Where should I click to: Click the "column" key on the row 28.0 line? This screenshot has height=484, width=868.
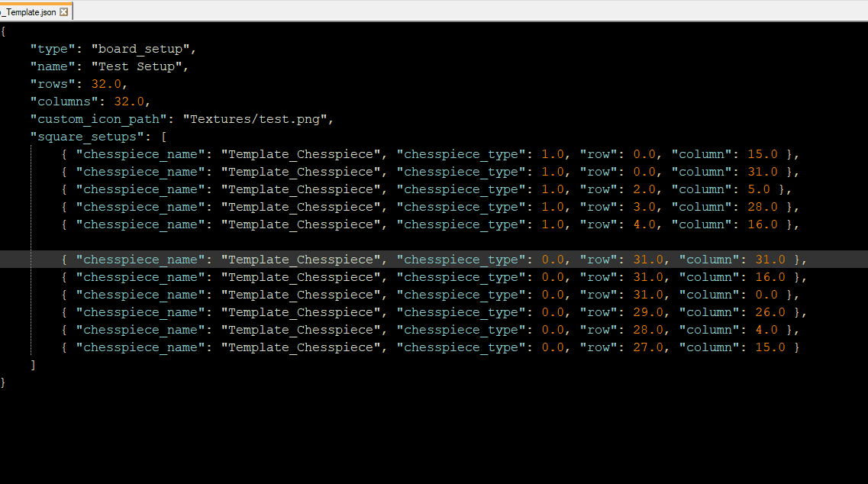[709, 330]
